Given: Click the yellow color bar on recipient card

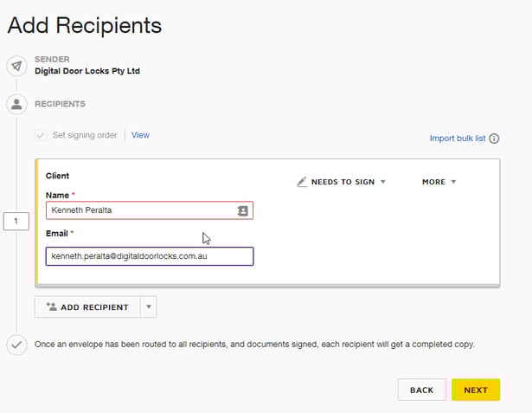Looking at the screenshot, I should point(37,223).
